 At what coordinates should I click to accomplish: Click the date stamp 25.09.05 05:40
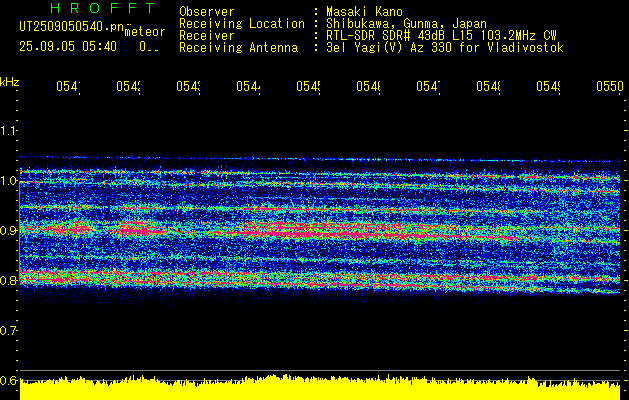[68, 47]
